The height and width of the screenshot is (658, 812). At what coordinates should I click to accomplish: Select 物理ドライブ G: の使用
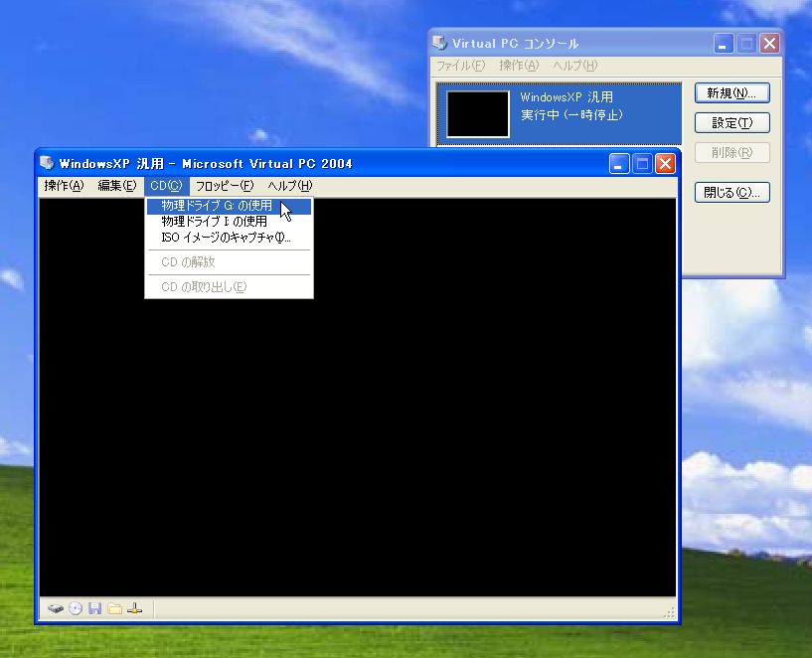(229, 206)
